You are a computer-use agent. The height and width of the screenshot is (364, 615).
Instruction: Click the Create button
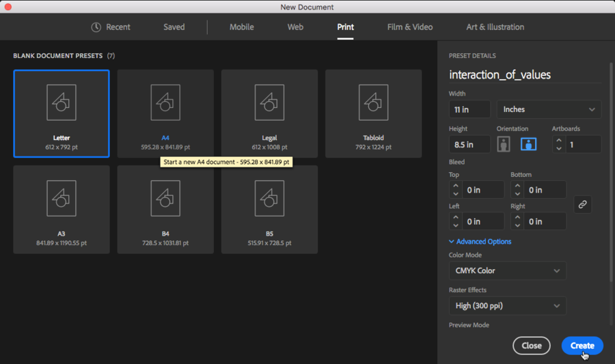[x=582, y=346]
